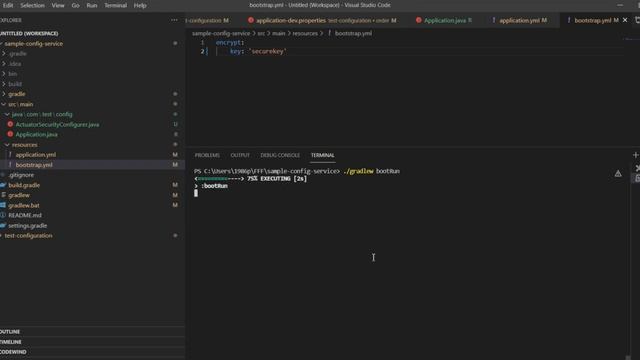
Task: Open application.yml in the explorer tree
Action: pos(36,155)
